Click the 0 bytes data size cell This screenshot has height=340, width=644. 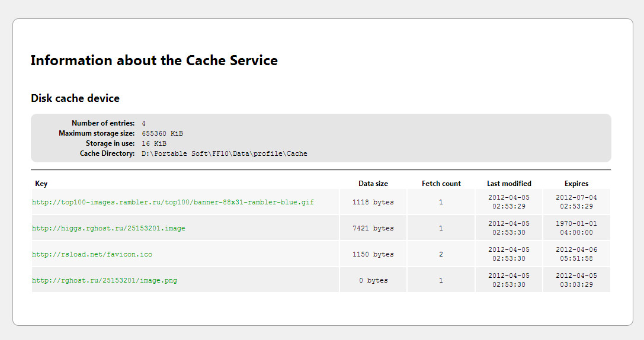tap(373, 281)
